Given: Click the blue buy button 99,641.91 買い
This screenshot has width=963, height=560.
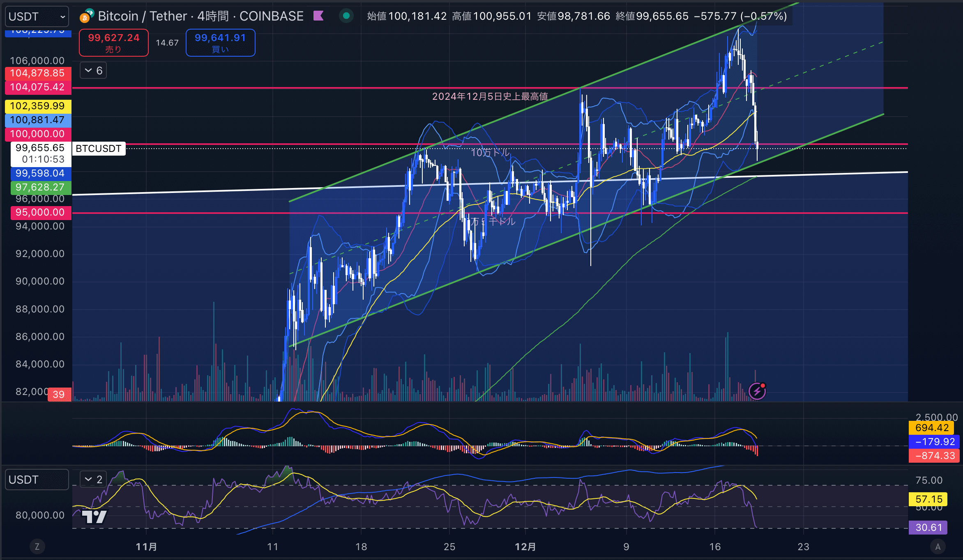Looking at the screenshot, I should pyautogui.click(x=221, y=43).
